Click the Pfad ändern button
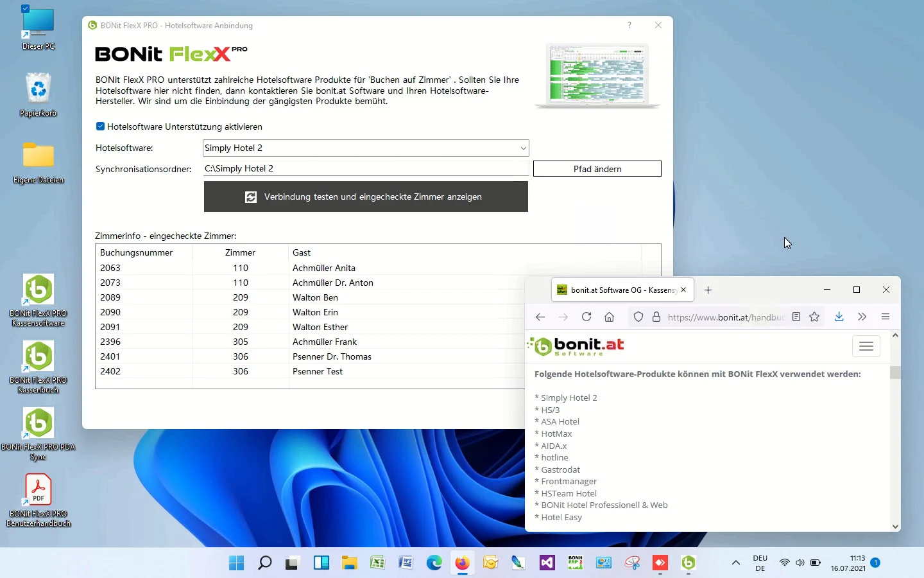This screenshot has width=924, height=578. [x=597, y=169]
